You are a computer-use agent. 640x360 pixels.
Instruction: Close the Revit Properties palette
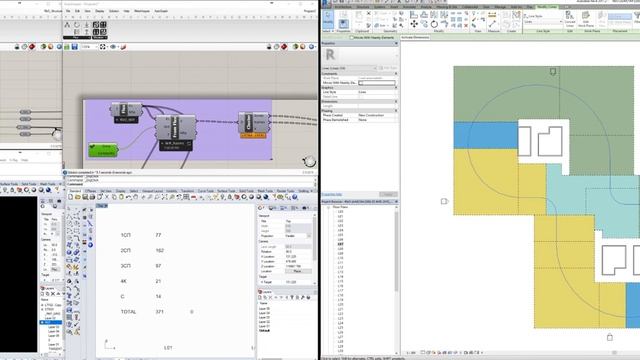(x=396, y=43)
